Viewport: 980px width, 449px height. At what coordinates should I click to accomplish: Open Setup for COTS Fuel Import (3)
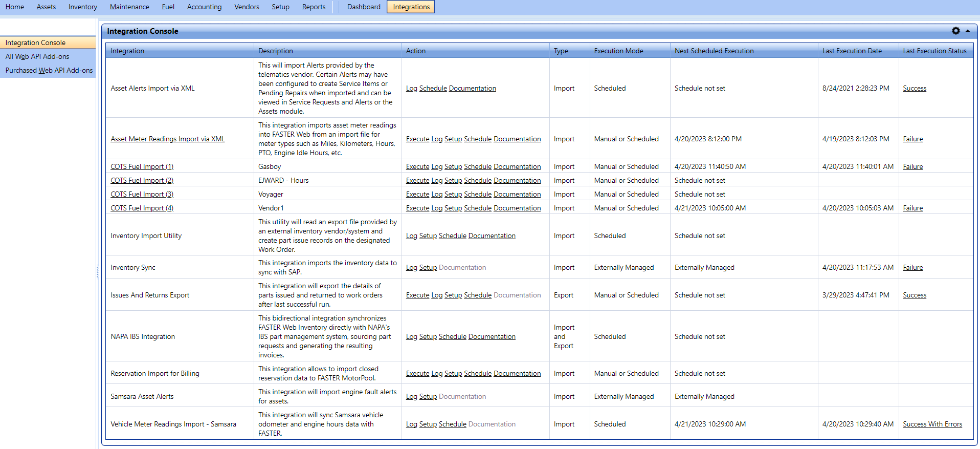coord(453,194)
